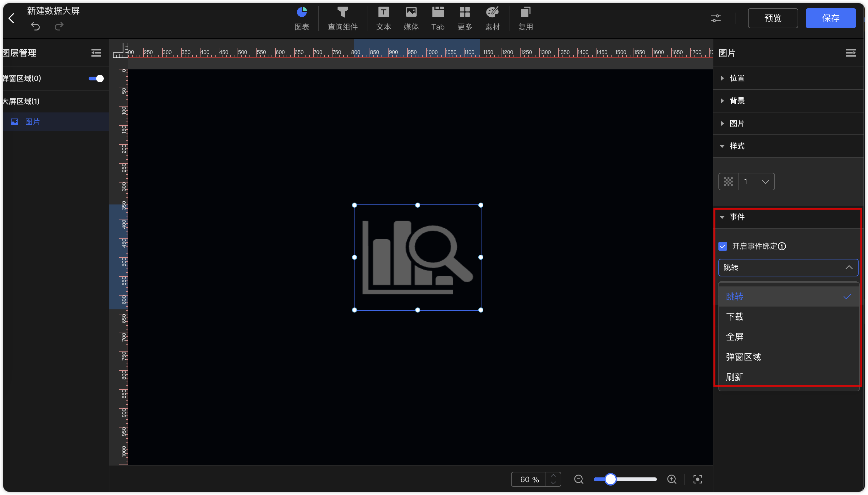868x495 pixels.
Task: Click the redo arrow icon
Action: click(x=59, y=26)
